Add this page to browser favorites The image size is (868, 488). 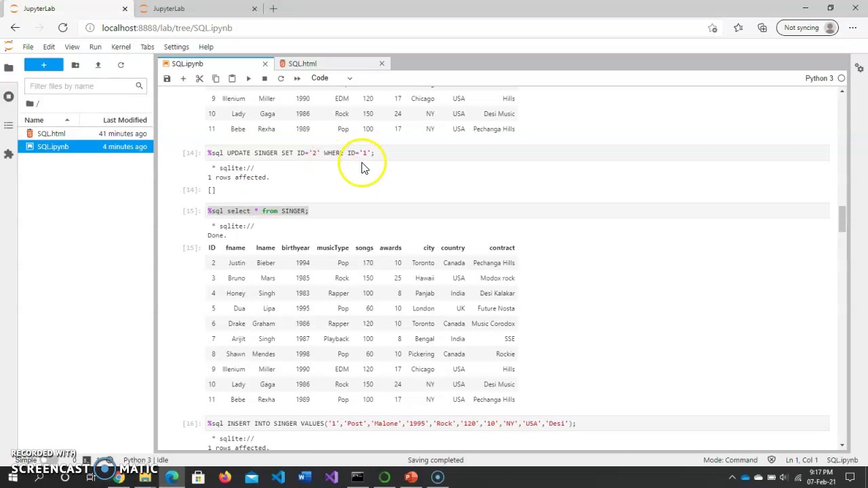tap(712, 28)
